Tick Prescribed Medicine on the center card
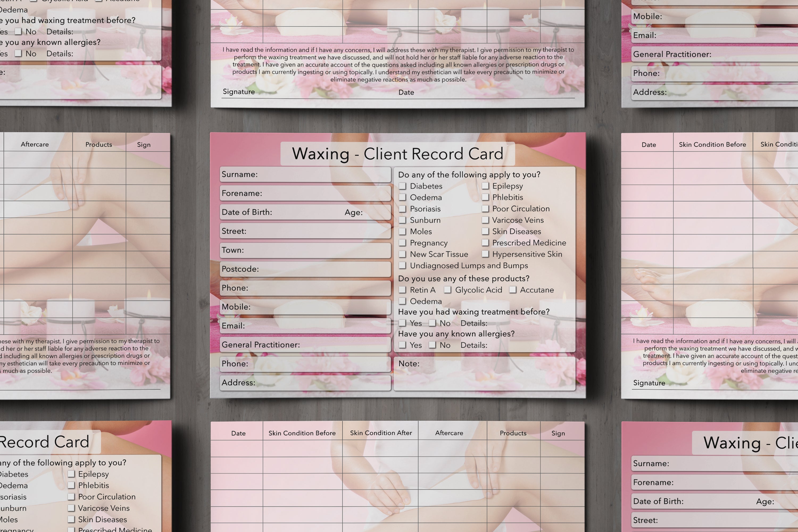The width and height of the screenshot is (798, 532). (485, 243)
